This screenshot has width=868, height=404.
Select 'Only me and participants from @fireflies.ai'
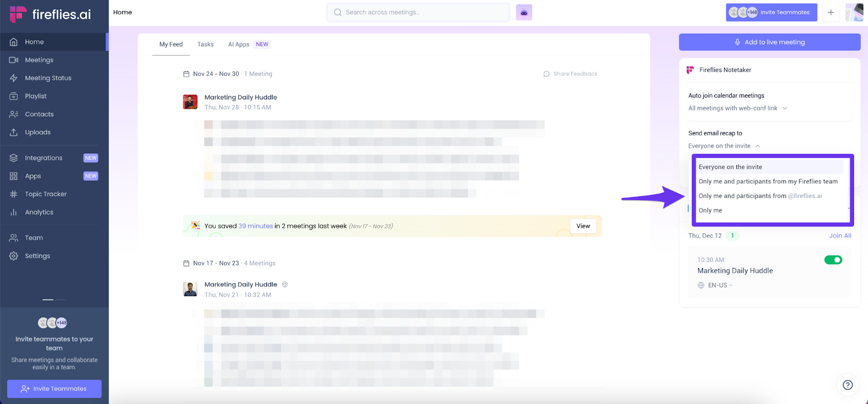pos(770,196)
